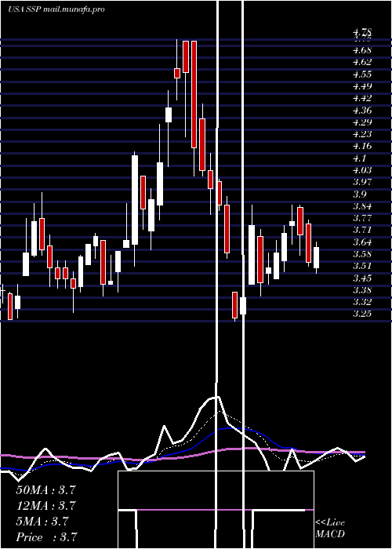Click the tallest red candlestick at the peak

tap(194, 94)
